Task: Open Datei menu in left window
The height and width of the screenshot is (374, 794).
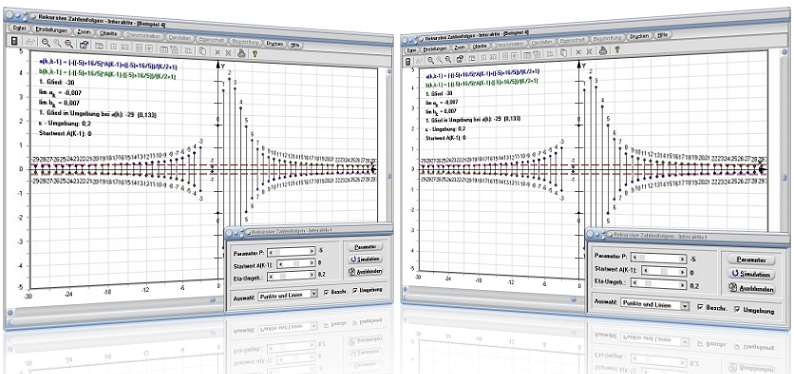Action: point(19,28)
